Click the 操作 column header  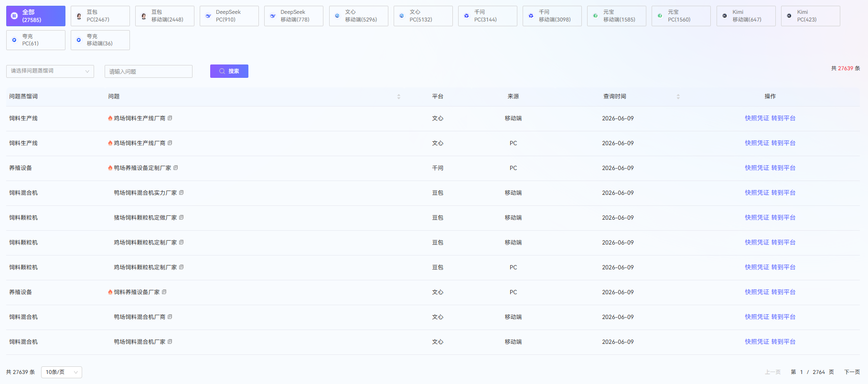(770, 96)
